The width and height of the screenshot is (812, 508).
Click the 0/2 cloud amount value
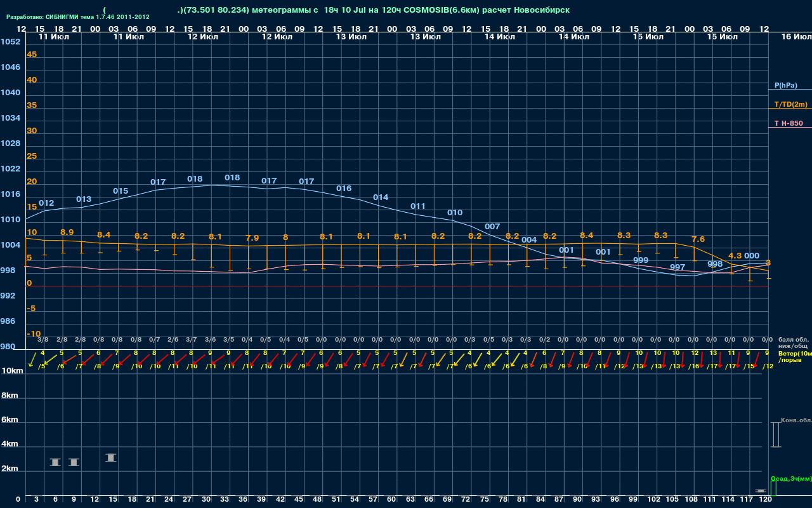[x=544, y=340]
